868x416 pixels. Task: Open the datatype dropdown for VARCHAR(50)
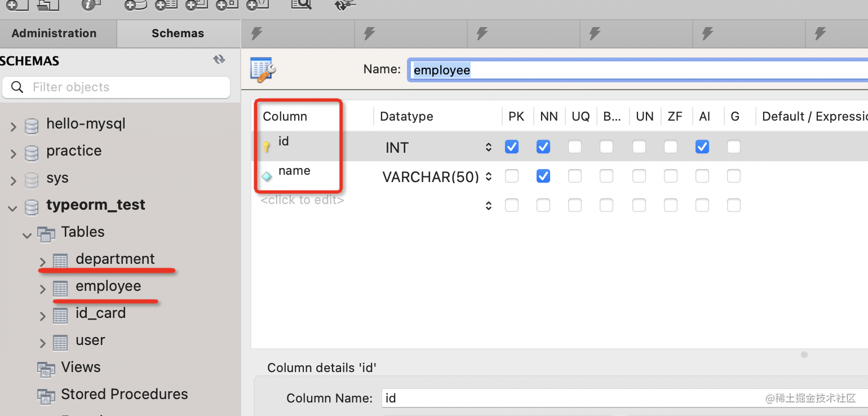[489, 177]
